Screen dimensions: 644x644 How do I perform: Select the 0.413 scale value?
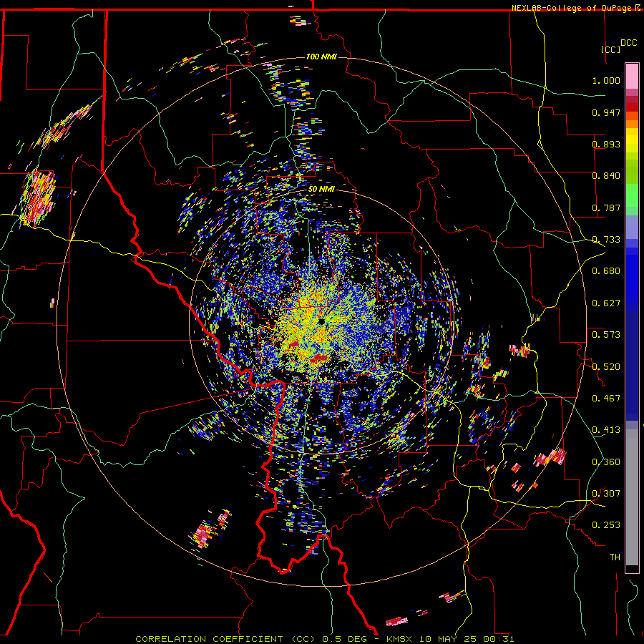point(606,430)
